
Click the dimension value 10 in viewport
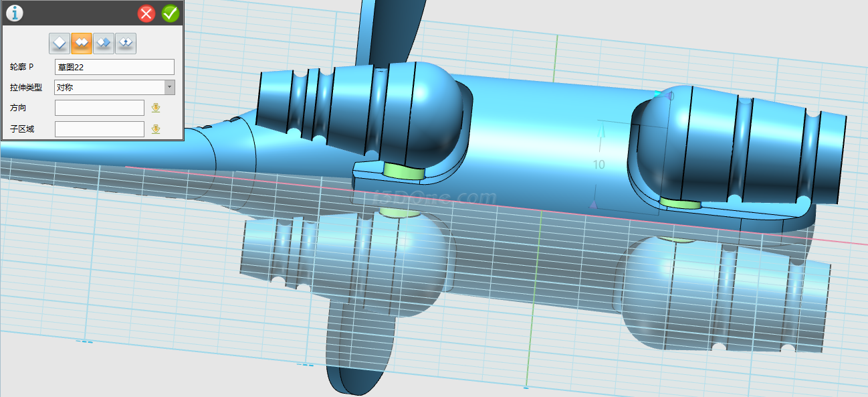[x=599, y=165]
